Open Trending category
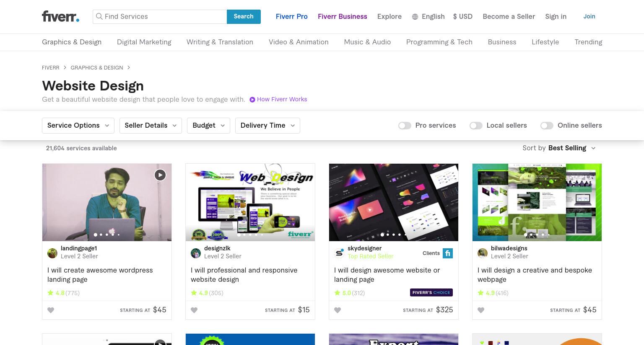This screenshot has height=345, width=644. [x=588, y=42]
